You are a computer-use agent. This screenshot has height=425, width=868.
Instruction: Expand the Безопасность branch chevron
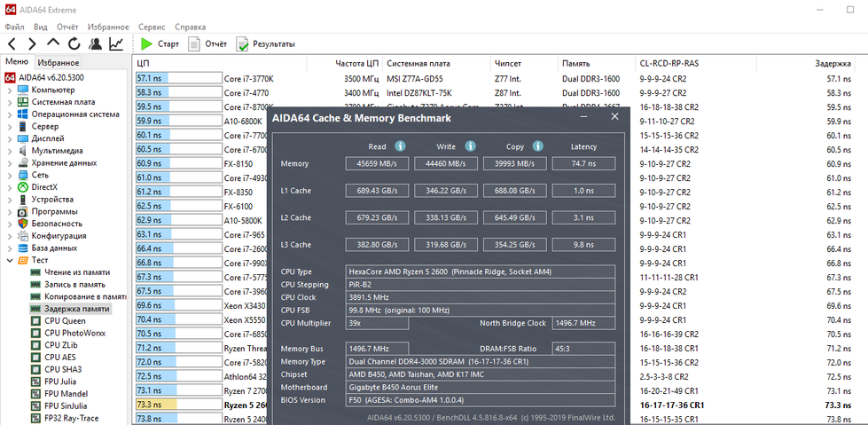coord(10,224)
